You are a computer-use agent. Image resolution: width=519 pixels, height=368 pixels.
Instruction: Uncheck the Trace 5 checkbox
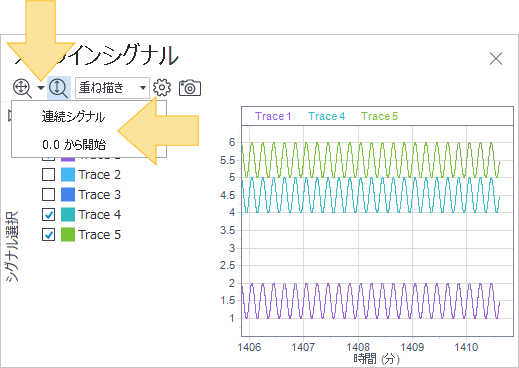pos(49,235)
